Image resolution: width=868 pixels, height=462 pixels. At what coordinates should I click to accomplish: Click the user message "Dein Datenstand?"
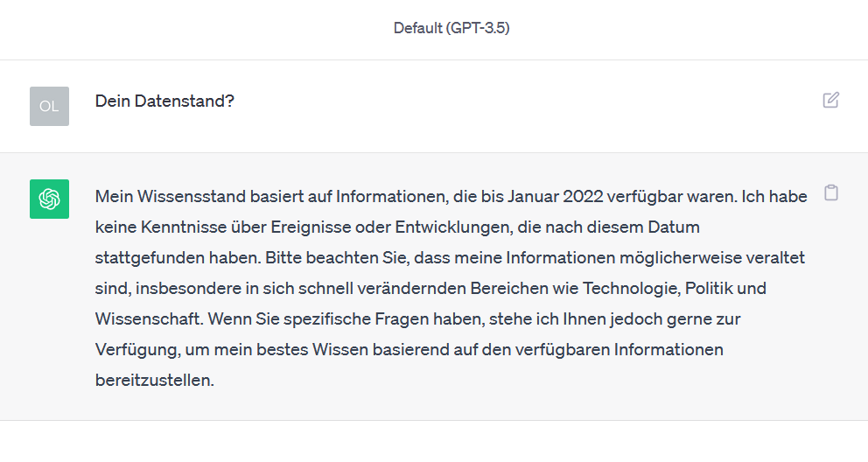click(164, 101)
